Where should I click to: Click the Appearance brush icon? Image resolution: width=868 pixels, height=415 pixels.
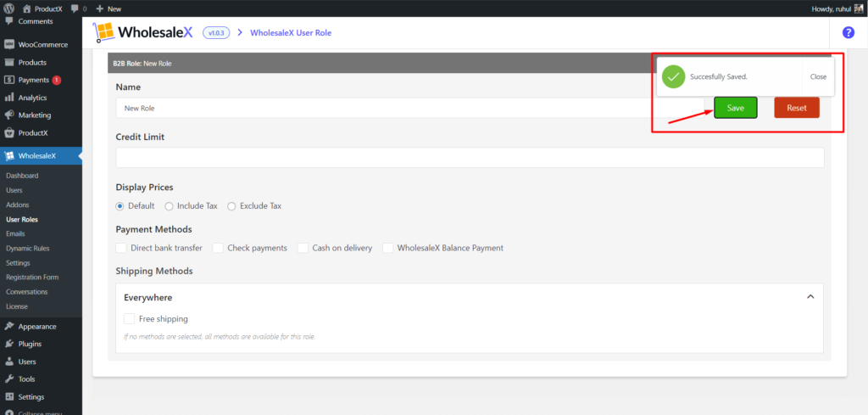tap(8, 326)
